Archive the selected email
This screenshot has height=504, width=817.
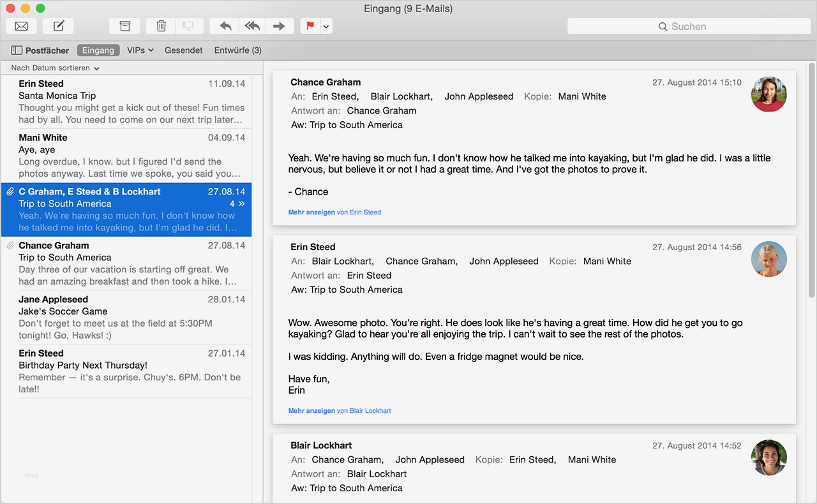point(124,26)
